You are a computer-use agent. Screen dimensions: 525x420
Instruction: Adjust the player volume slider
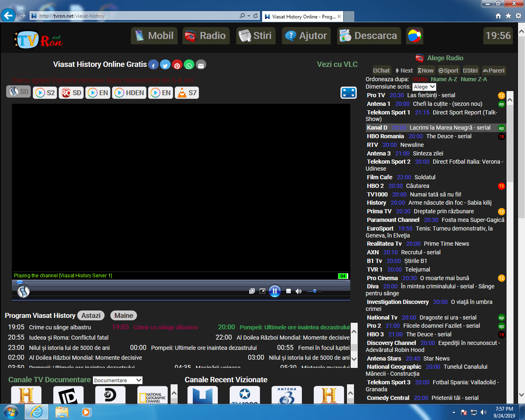(315, 291)
